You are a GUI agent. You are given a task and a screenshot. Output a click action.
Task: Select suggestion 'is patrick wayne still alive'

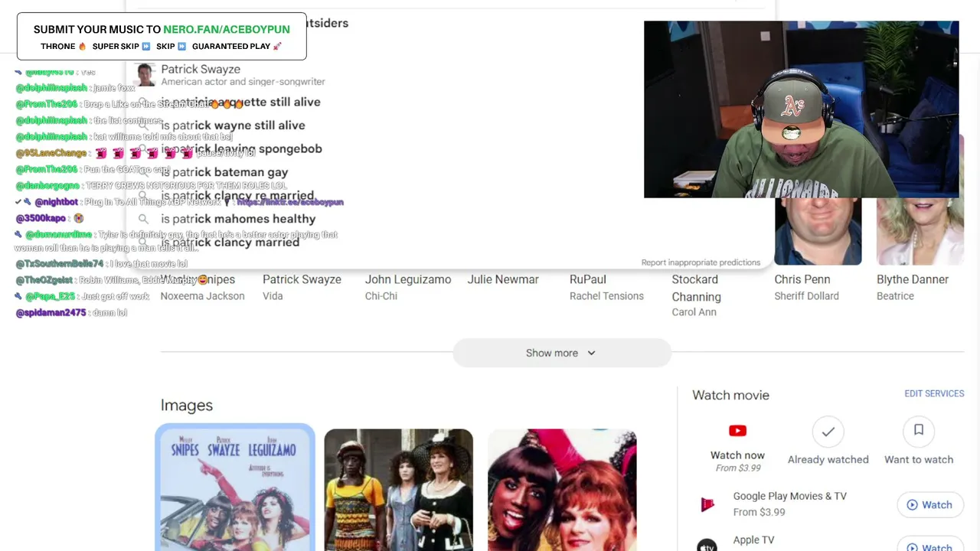click(233, 126)
